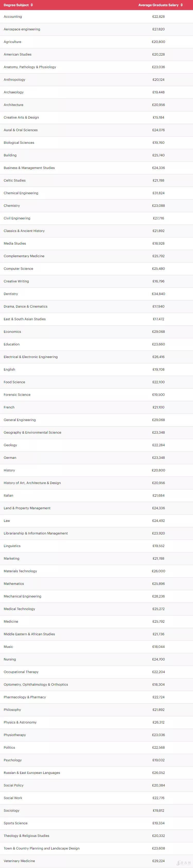Click the Geography & Environmental Science subject
The image size is (193, 868).
pos(32,432)
